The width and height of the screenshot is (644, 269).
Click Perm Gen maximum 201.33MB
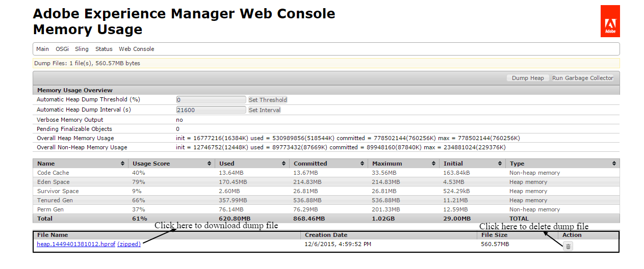(386, 209)
